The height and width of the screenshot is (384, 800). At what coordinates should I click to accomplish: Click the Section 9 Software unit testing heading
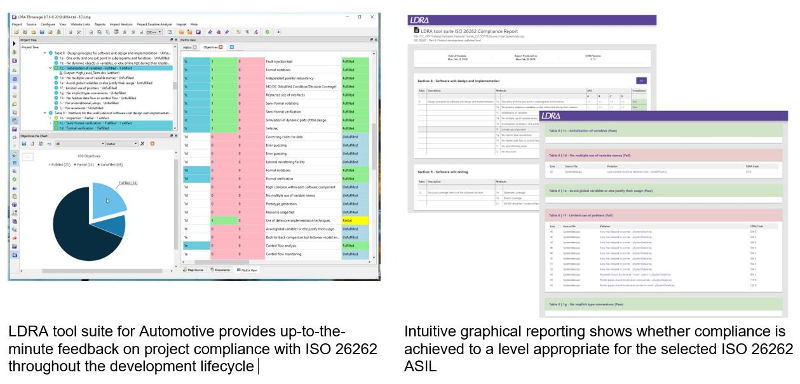click(444, 172)
